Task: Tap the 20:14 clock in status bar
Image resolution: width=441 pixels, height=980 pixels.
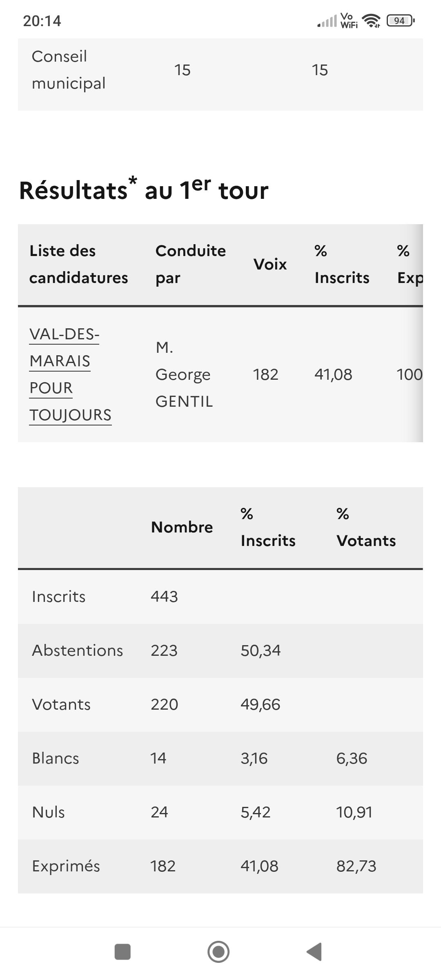Action: 42,21
